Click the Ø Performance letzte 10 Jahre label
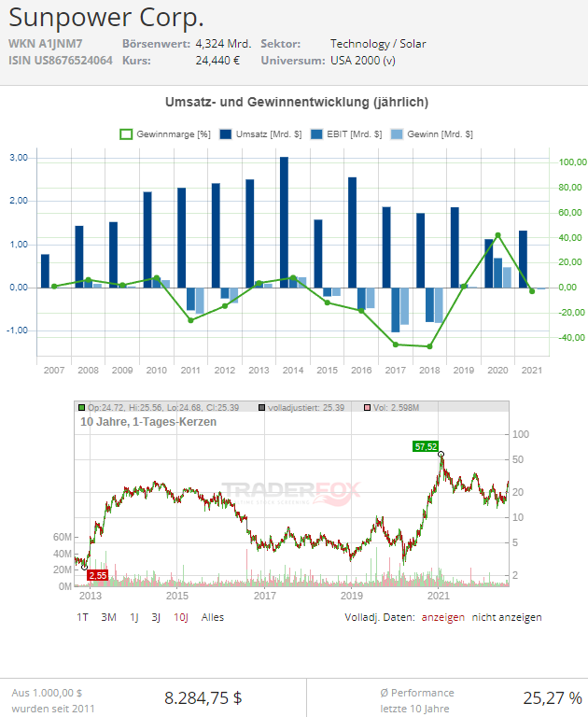 (416, 700)
